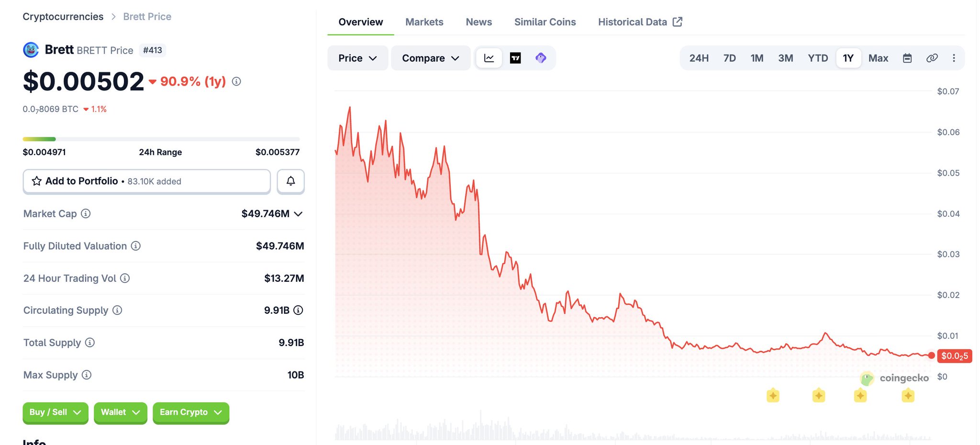Switch to the line chart view icon
This screenshot has width=980, height=445.
pos(489,58)
